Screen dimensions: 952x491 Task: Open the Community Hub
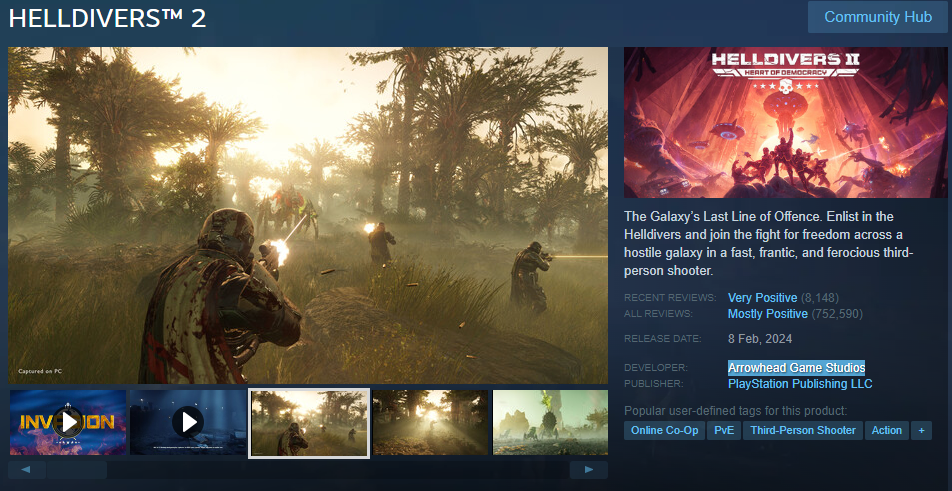(877, 17)
